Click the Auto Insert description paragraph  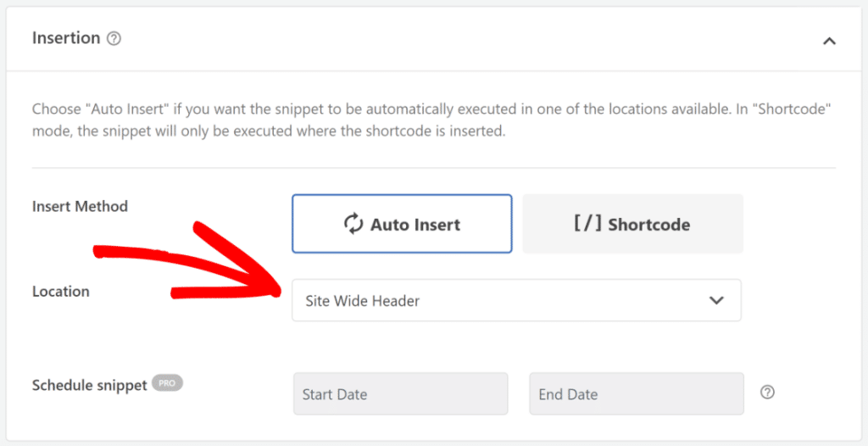(432, 120)
